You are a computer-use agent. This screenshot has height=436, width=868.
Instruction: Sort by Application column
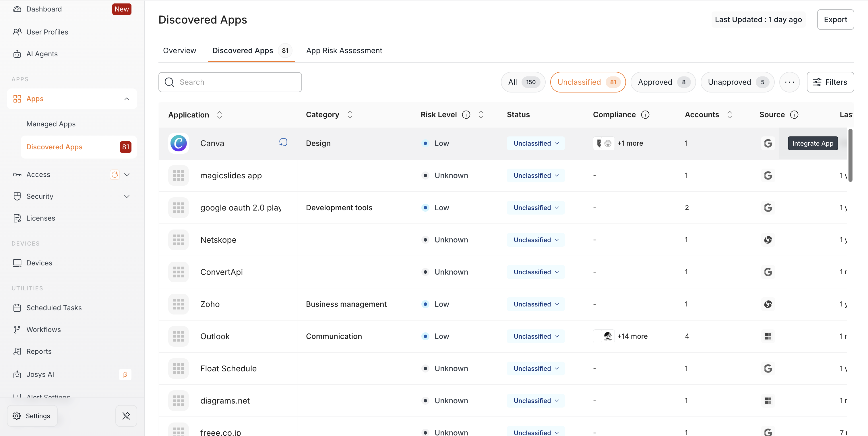[220, 115]
